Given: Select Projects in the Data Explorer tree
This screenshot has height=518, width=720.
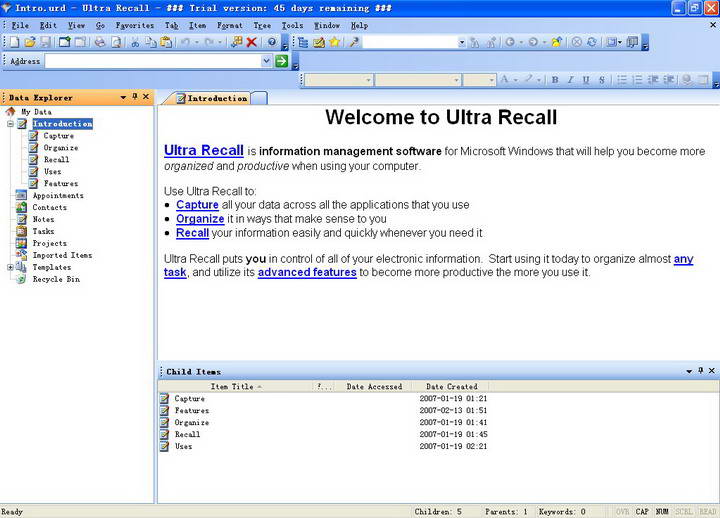Looking at the screenshot, I should pyautogui.click(x=50, y=243).
